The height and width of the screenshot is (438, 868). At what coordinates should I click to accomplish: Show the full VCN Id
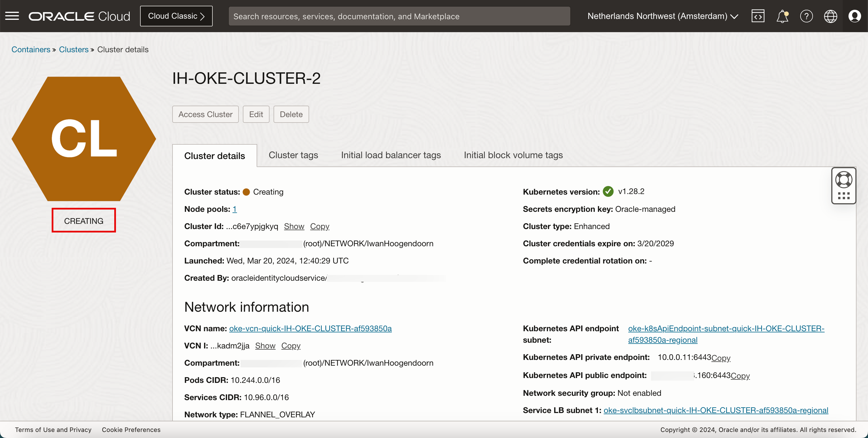click(x=265, y=346)
